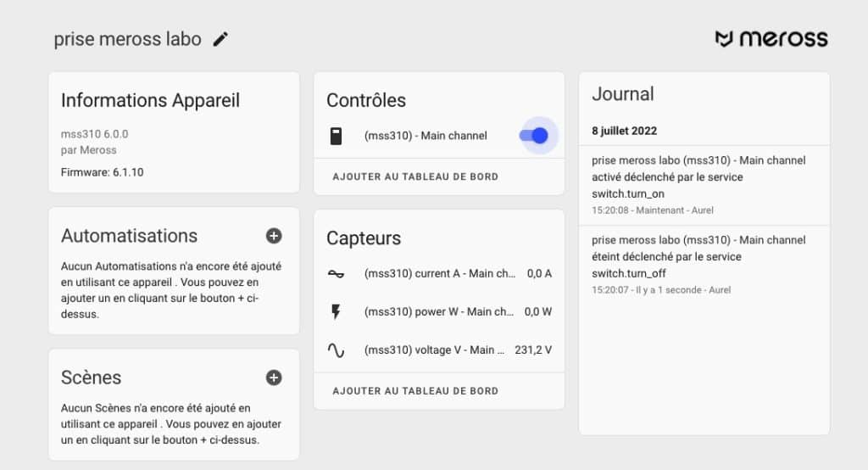Toggle off the mss310 Main channel switch

(534, 135)
